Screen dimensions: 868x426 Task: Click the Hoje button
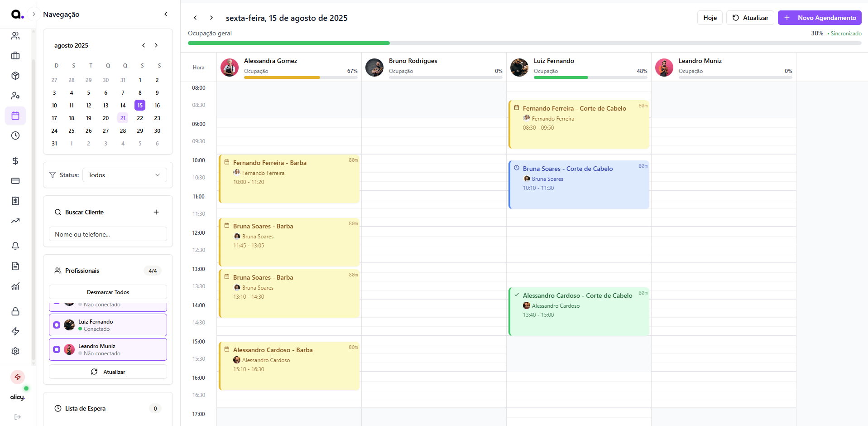pyautogui.click(x=710, y=18)
